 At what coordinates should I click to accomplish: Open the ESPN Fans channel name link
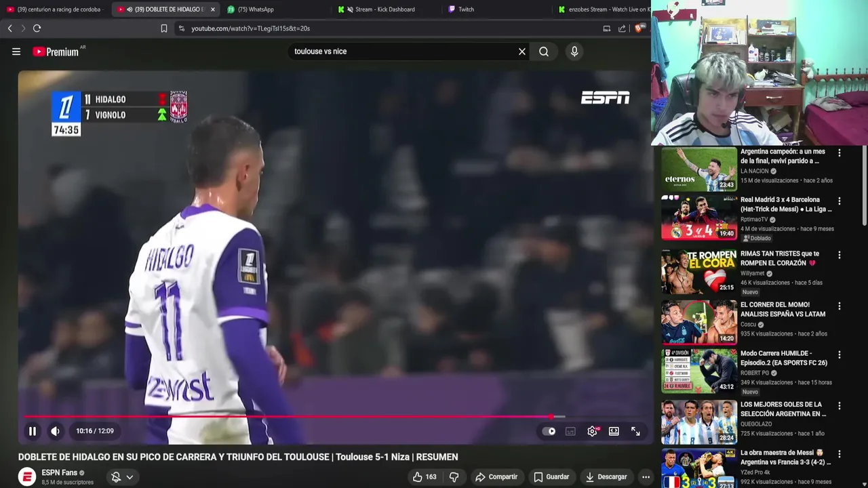pyautogui.click(x=60, y=472)
